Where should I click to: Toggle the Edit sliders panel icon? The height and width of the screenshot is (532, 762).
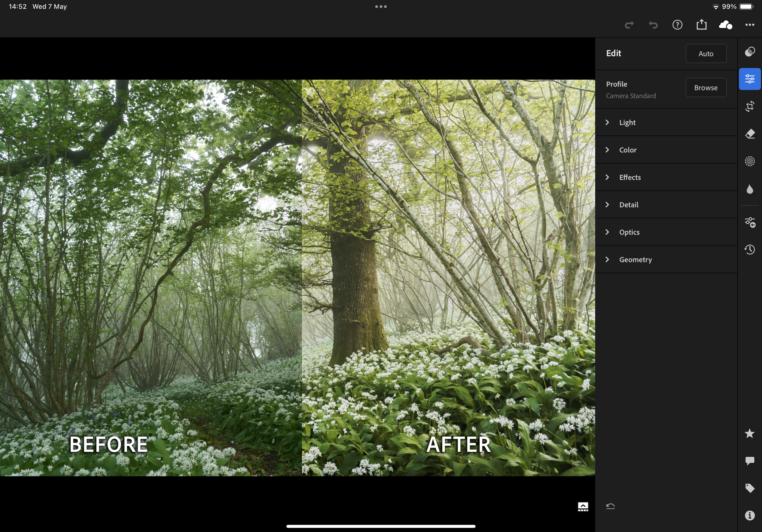(750, 79)
